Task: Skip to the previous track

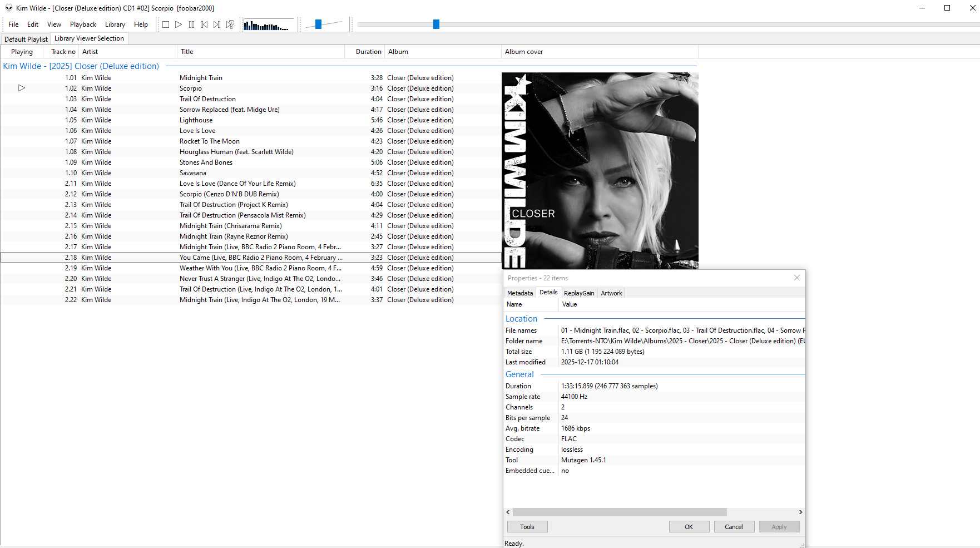Action: click(204, 24)
